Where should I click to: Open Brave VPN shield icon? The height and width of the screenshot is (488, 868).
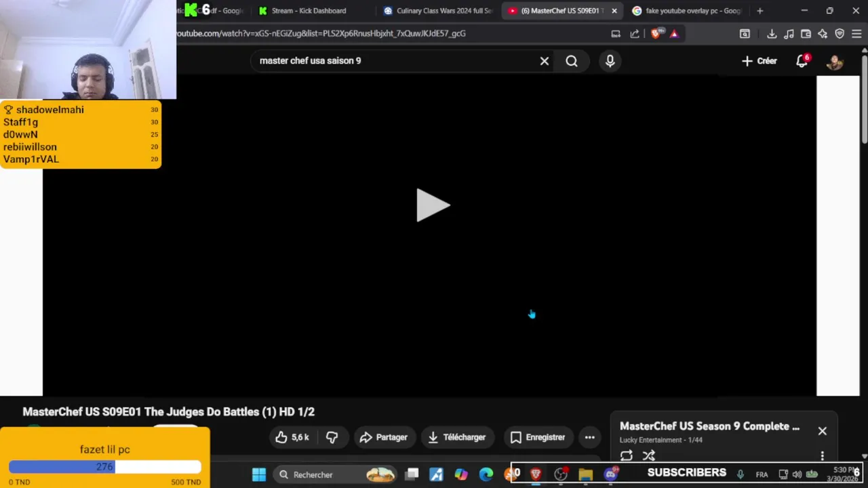coord(840,34)
